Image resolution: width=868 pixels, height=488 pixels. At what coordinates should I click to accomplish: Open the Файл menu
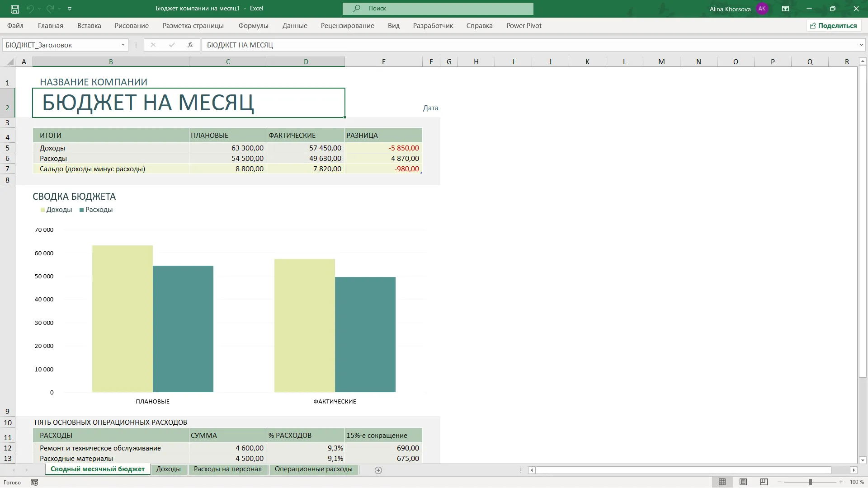[15, 26]
